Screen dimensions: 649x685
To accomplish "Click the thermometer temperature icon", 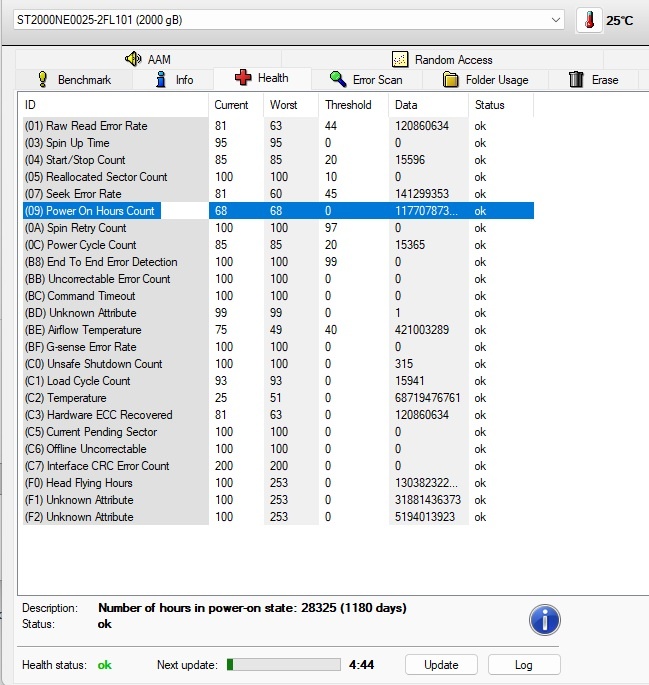I will [589, 20].
